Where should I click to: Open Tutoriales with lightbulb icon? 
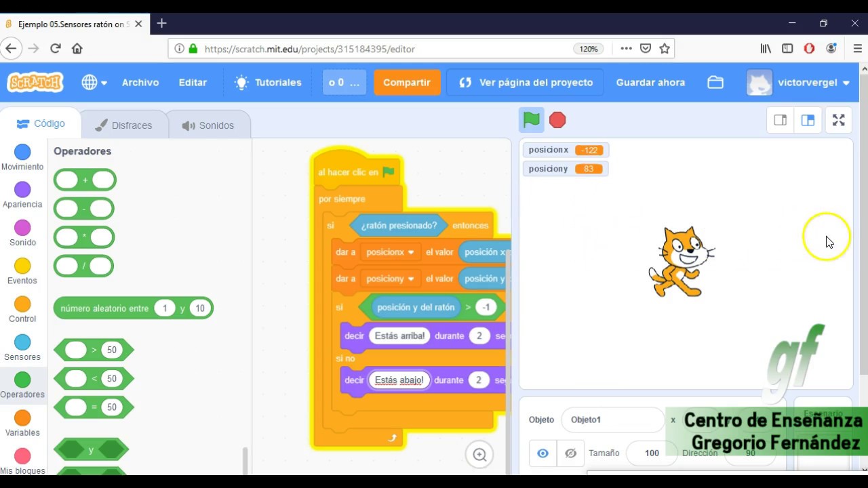(268, 82)
